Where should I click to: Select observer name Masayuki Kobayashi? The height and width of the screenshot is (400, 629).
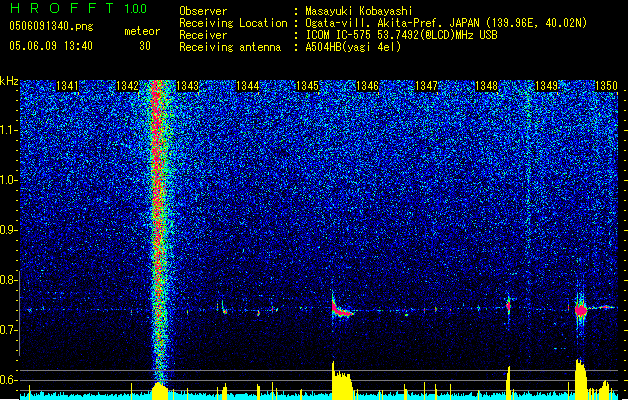(359, 11)
